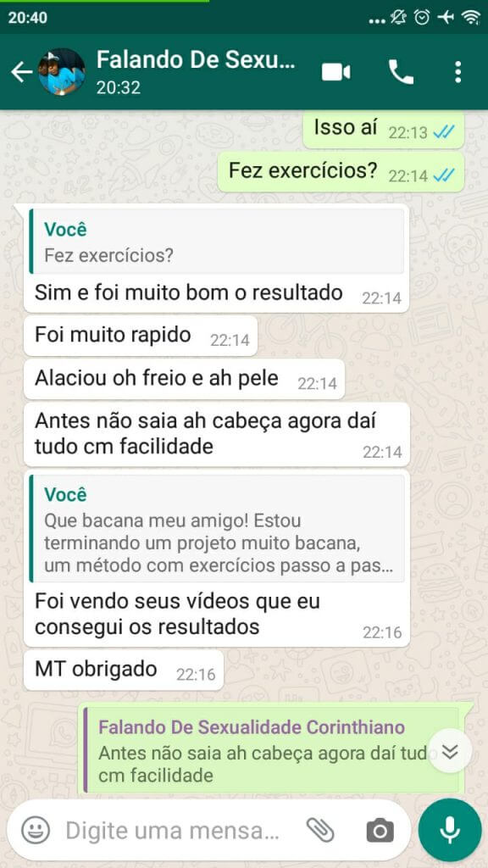The image size is (488, 868).
Task: Start a voice call via phone icon
Action: tap(401, 72)
